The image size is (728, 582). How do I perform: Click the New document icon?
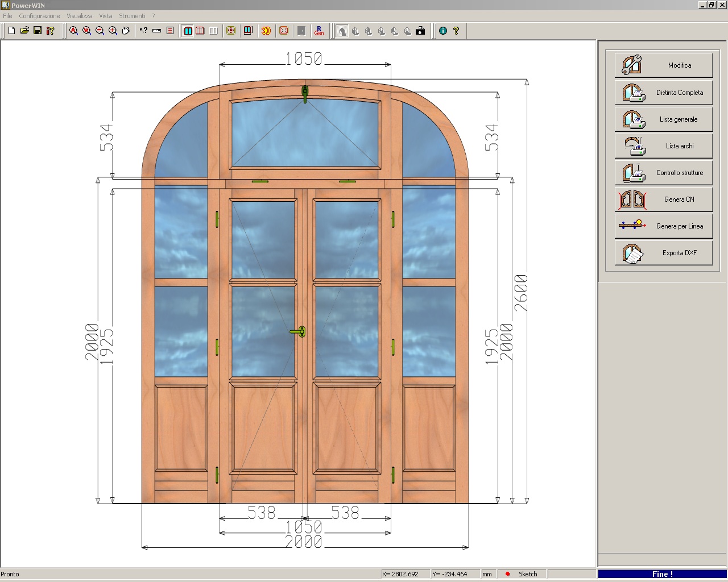coord(11,31)
